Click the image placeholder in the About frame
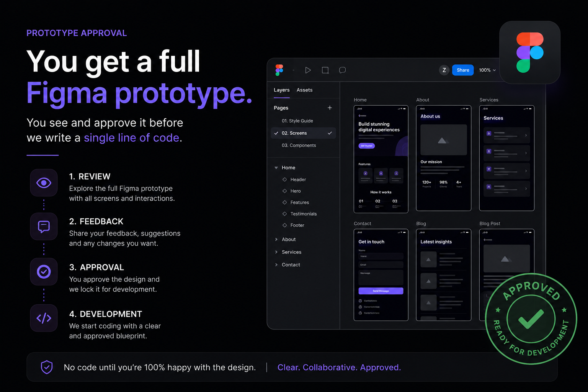 pos(444,140)
